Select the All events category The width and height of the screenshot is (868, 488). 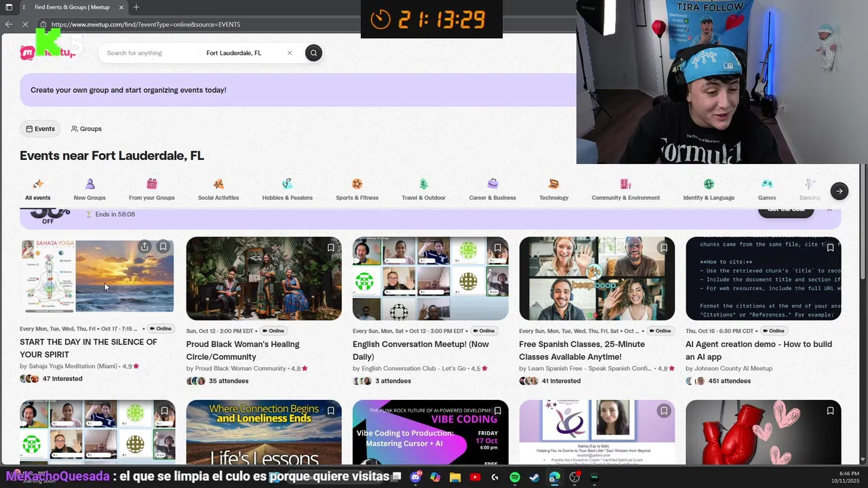(x=38, y=190)
